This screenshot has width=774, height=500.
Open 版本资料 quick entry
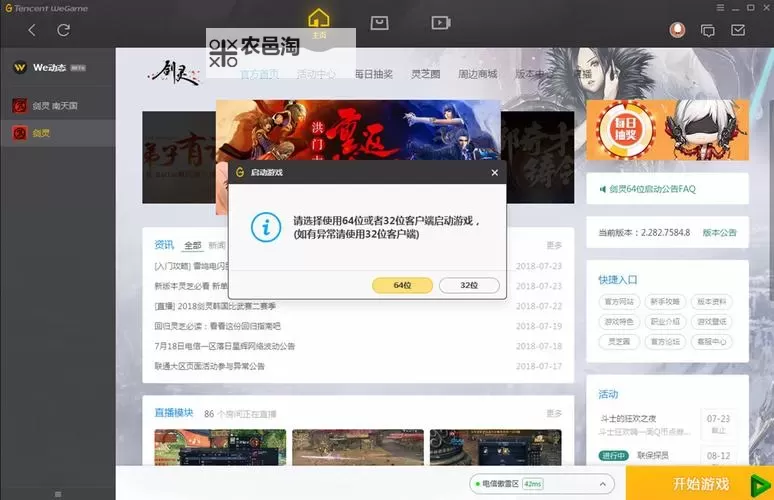[711, 302]
